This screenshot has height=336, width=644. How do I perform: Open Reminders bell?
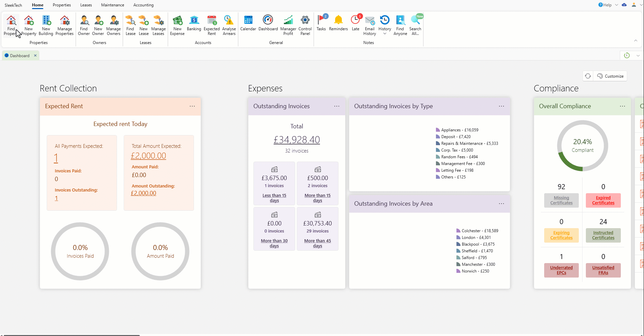point(338,23)
